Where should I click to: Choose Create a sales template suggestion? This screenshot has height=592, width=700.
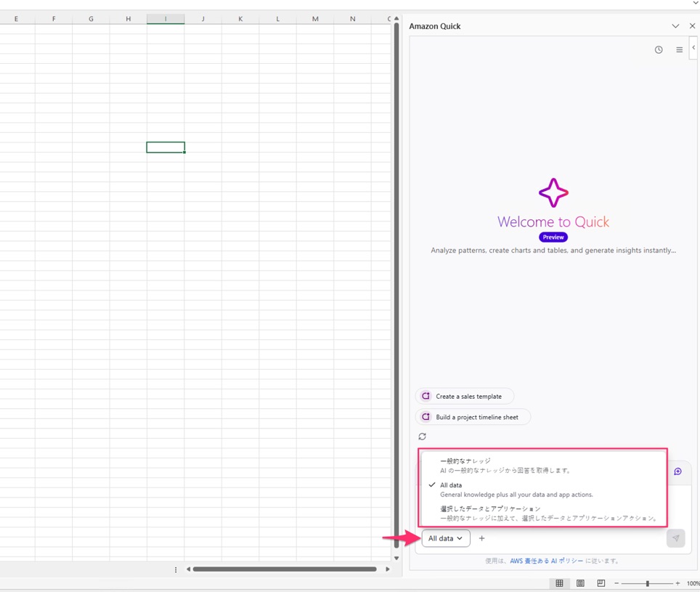click(x=464, y=396)
